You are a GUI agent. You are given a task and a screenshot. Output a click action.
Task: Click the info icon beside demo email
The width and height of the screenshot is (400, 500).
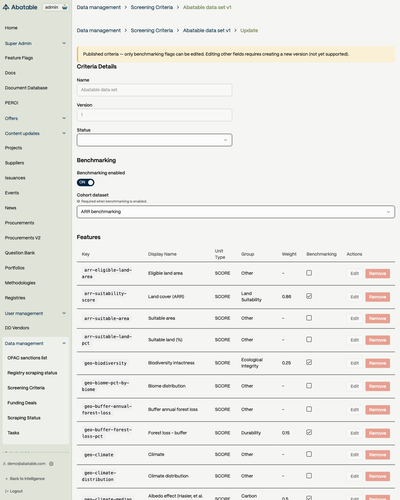click(x=51, y=464)
